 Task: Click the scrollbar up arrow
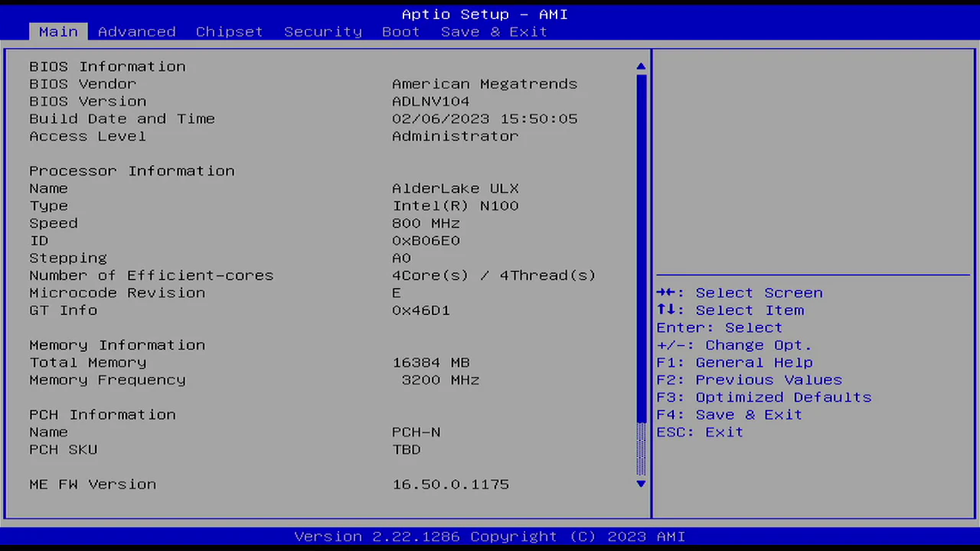tap(641, 67)
